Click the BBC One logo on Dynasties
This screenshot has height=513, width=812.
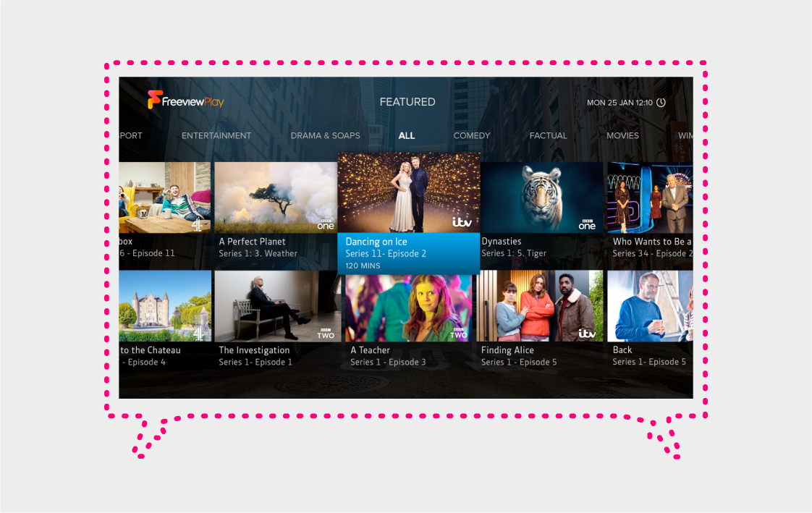[x=587, y=224]
